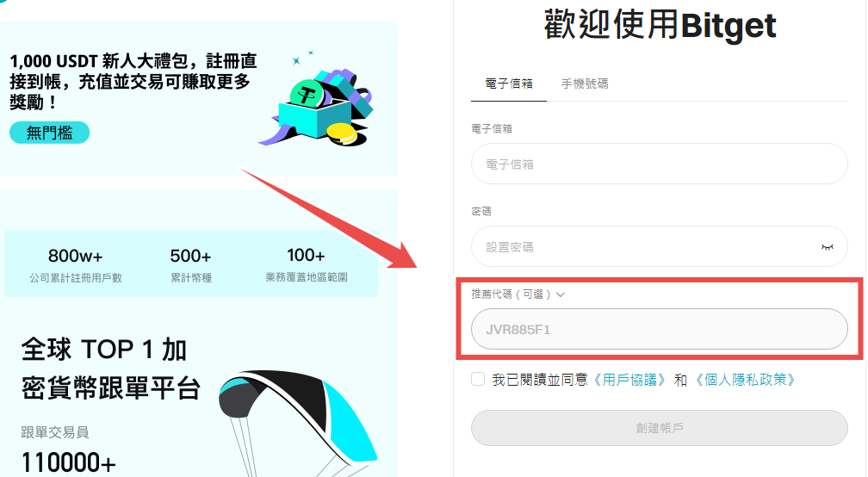This screenshot has height=477, width=868.
Task: Open the 《用戶協議》 link
Action: [629, 380]
